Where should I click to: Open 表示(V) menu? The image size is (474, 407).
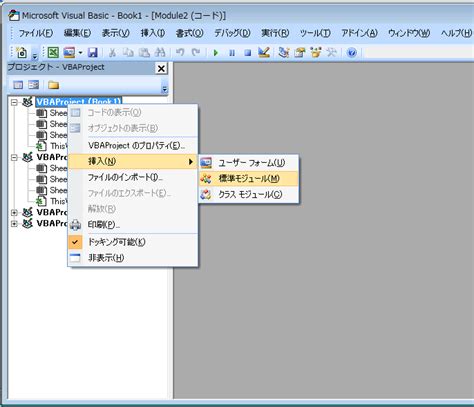click(x=115, y=33)
